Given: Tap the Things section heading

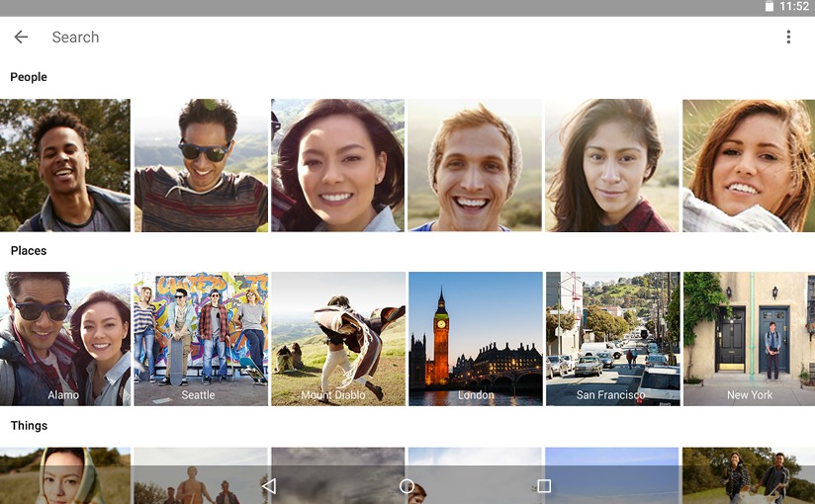Looking at the screenshot, I should pyautogui.click(x=29, y=426).
